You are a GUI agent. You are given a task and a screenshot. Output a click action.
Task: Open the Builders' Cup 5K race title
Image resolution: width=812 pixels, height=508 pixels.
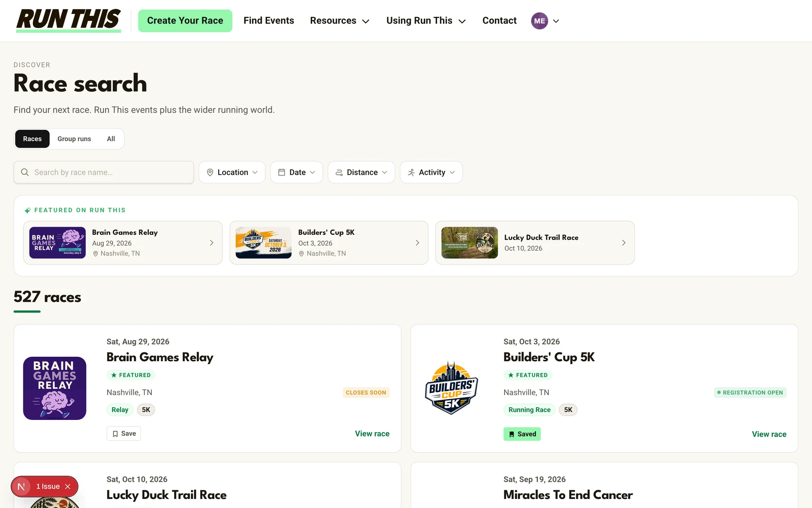coord(549,357)
